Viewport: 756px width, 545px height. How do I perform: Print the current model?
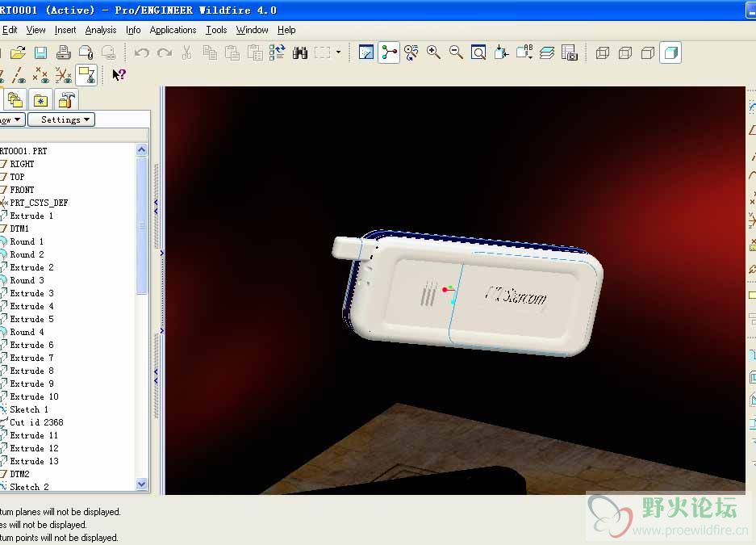pos(63,52)
